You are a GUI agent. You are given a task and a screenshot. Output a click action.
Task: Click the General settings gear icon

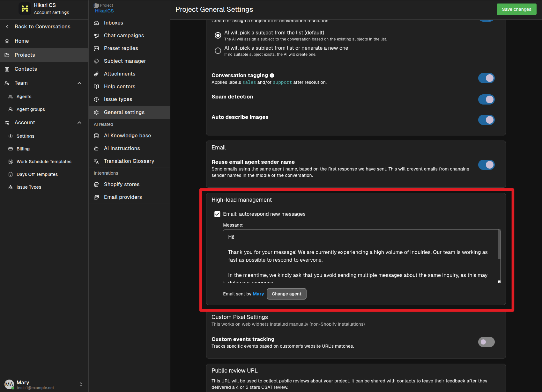tap(96, 113)
